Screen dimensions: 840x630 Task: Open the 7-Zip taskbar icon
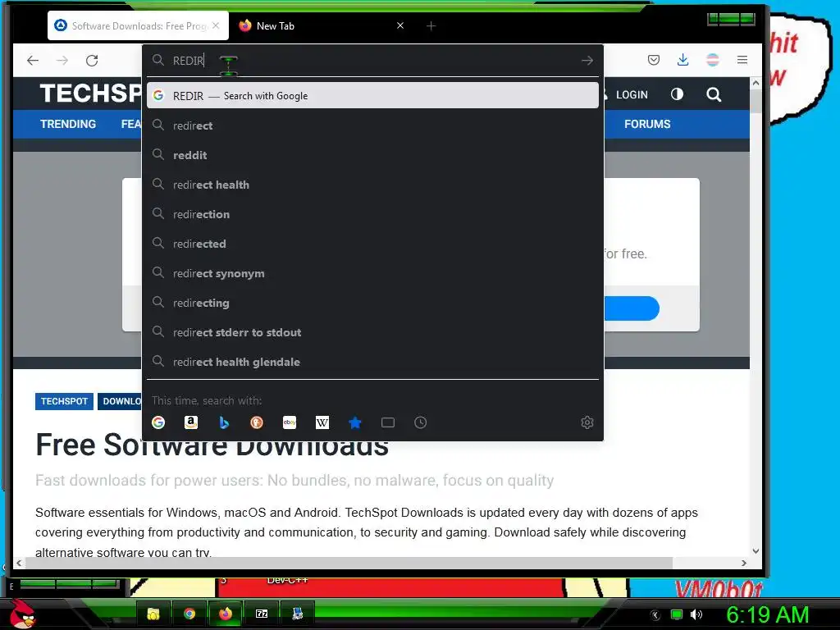262,614
